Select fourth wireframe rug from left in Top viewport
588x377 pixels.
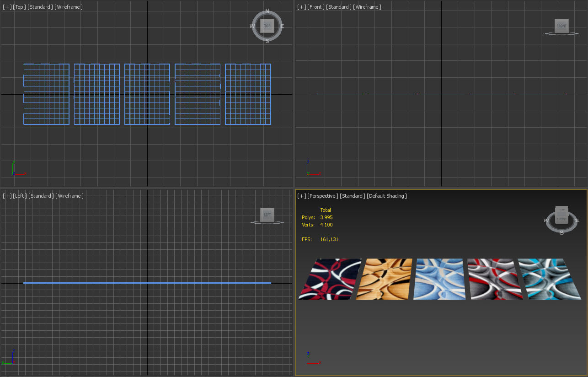[197, 94]
